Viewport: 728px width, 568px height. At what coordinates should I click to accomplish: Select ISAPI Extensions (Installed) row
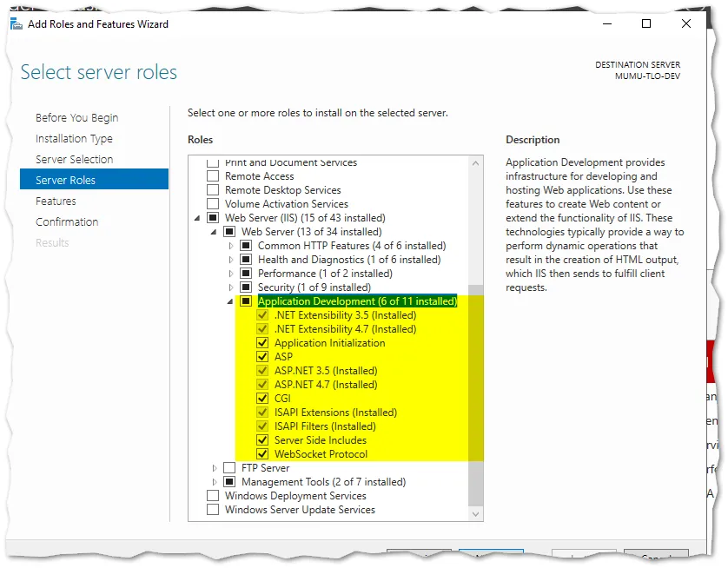[335, 413]
